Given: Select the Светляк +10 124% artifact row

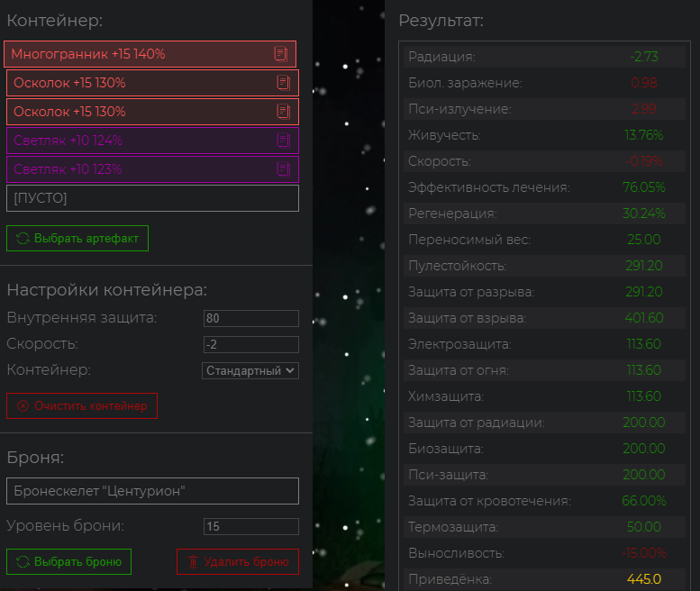Looking at the screenshot, I should click(152, 141).
